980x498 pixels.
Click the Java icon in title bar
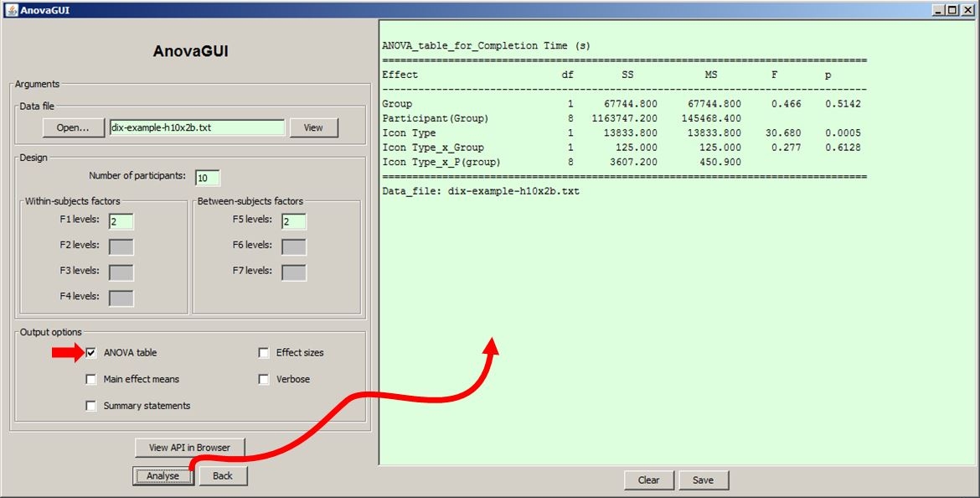point(12,10)
